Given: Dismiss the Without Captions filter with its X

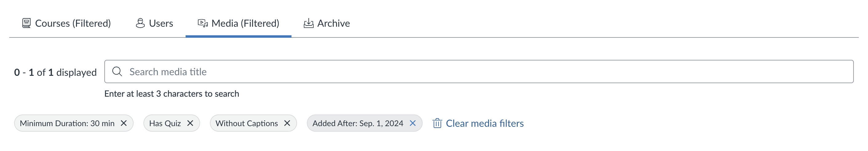Looking at the screenshot, I should pos(287,123).
